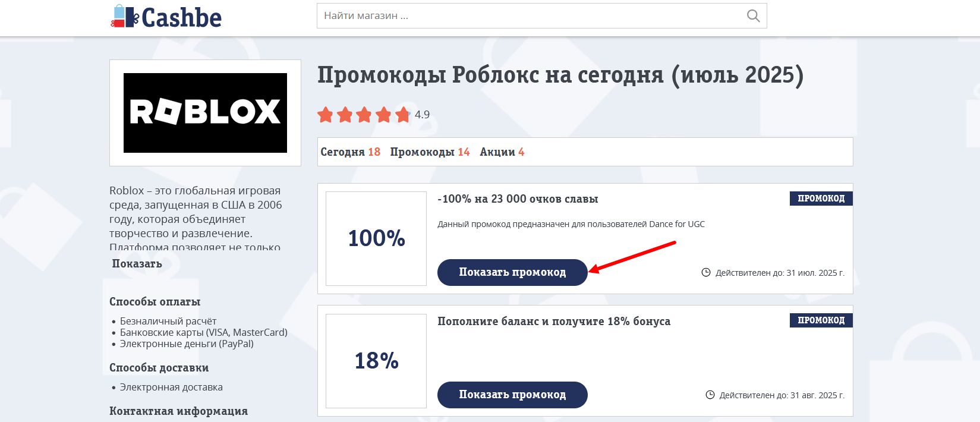Click "Контактная информация" heading

click(179, 411)
